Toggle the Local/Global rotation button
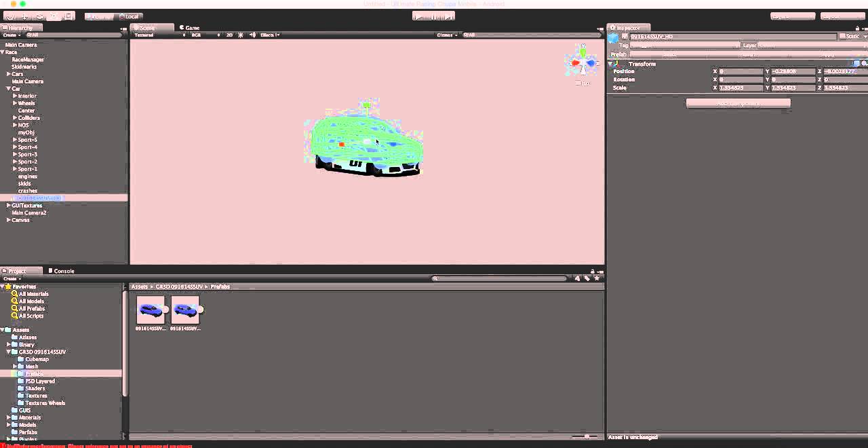Screen dimensions: 868x448 [x=129, y=16]
